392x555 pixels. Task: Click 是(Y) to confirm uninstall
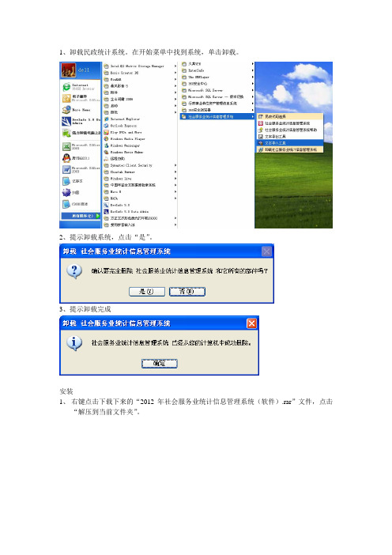147,292
